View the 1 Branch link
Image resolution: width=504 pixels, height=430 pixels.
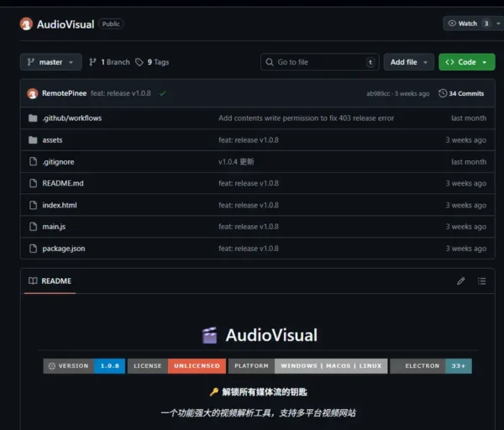click(x=109, y=62)
